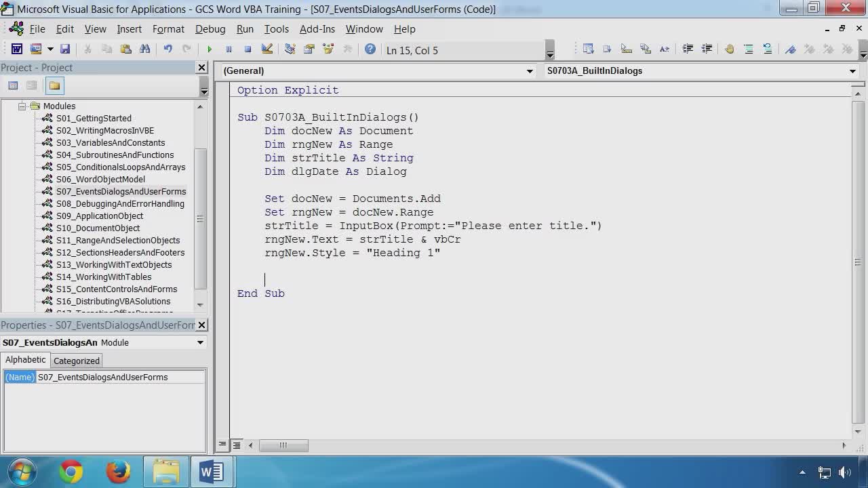Open Project panel toolbar overflow arrow
Screen dimensions: 868x488
point(204,86)
